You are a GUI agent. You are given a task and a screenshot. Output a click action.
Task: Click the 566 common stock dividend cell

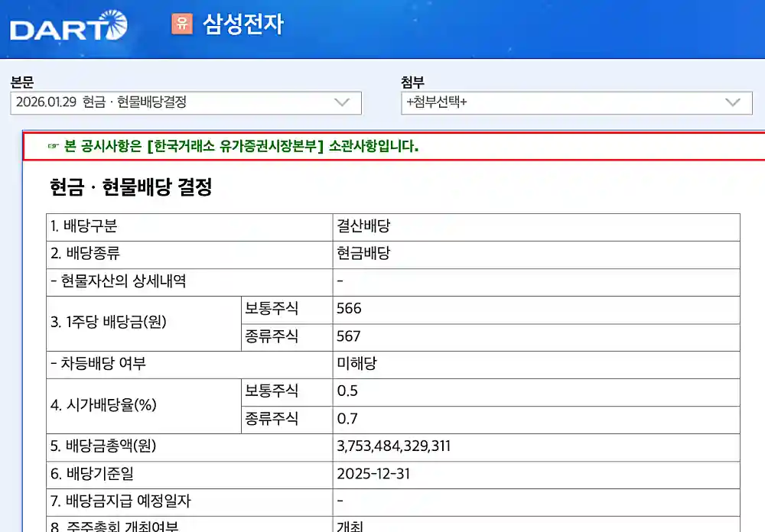pos(349,309)
